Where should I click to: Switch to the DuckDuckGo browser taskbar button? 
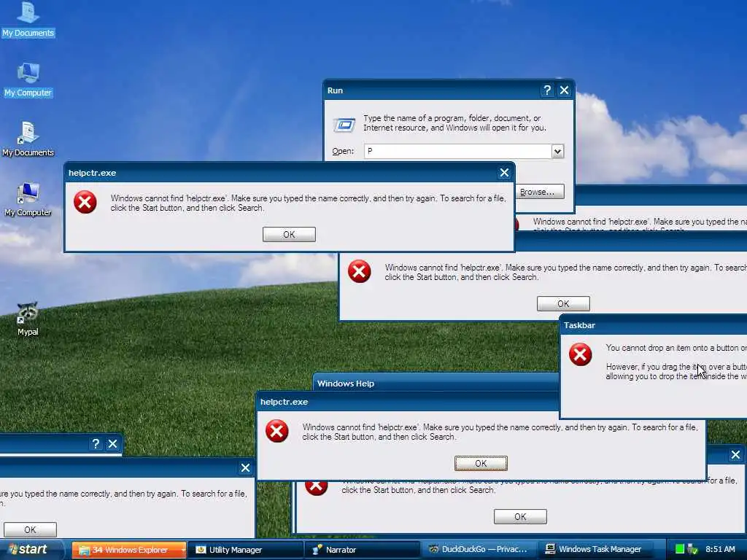coord(479,550)
